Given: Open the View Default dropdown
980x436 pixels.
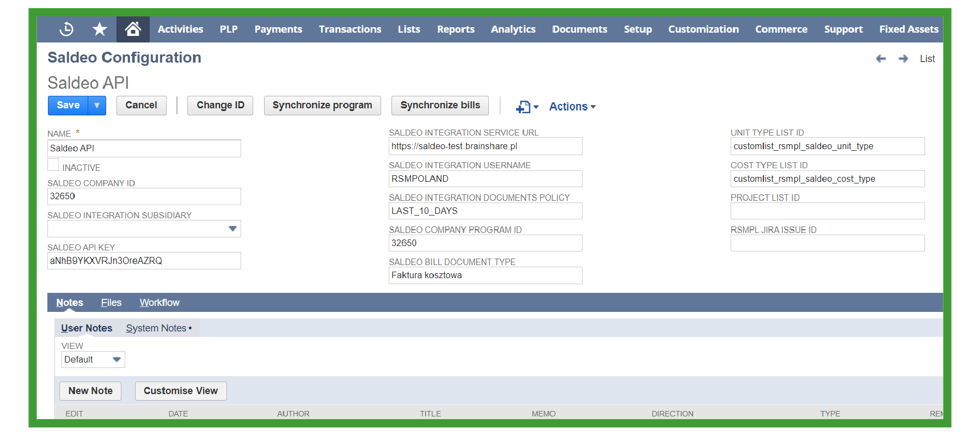Looking at the screenshot, I should (93, 360).
